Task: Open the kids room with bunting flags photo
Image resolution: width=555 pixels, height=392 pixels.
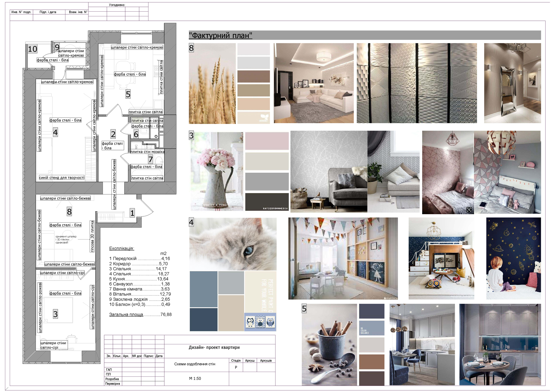Action: (x=343, y=258)
